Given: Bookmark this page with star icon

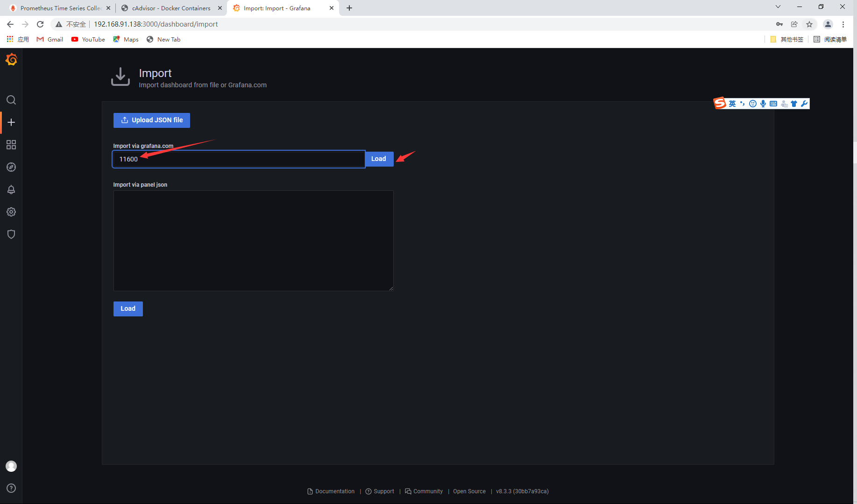Looking at the screenshot, I should pos(809,24).
